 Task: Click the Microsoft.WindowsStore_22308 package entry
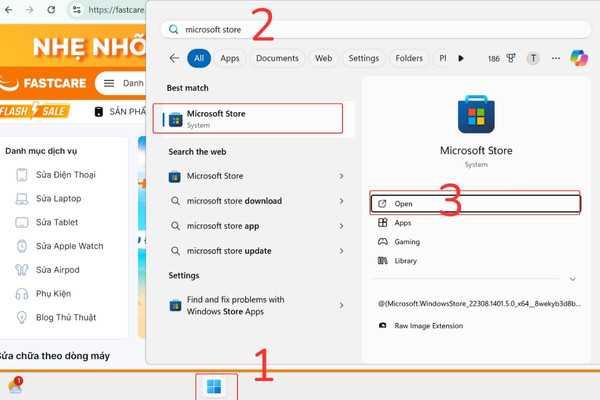click(x=479, y=304)
